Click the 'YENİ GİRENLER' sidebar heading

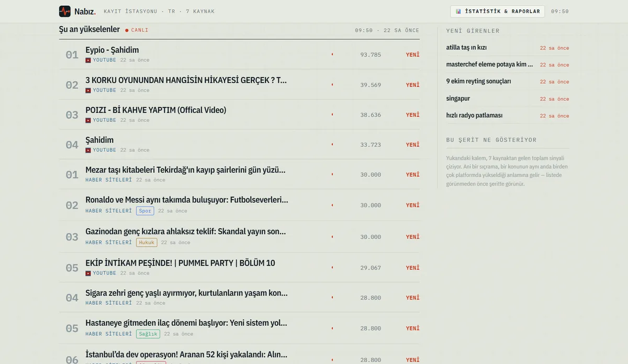[x=473, y=31]
